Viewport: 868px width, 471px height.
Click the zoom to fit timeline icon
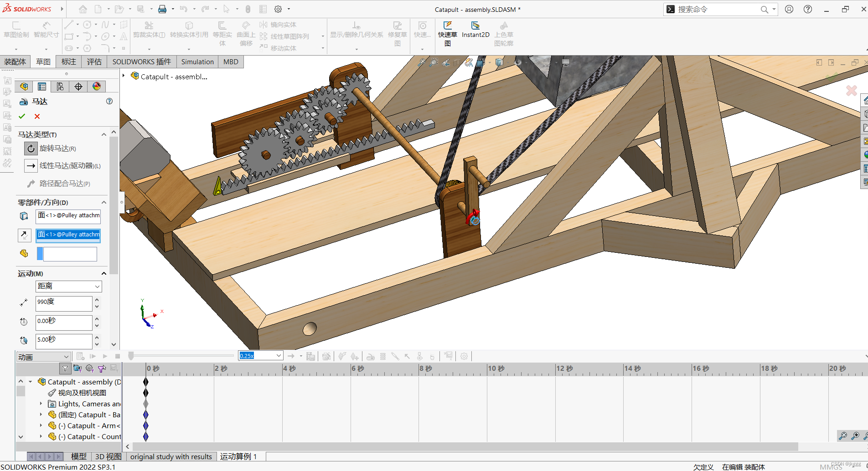coord(843,436)
